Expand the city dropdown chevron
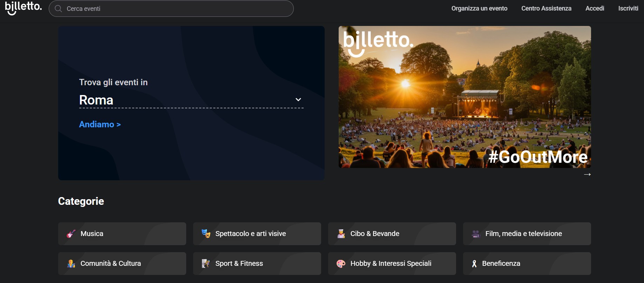Image resolution: width=644 pixels, height=283 pixels. point(298,100)
